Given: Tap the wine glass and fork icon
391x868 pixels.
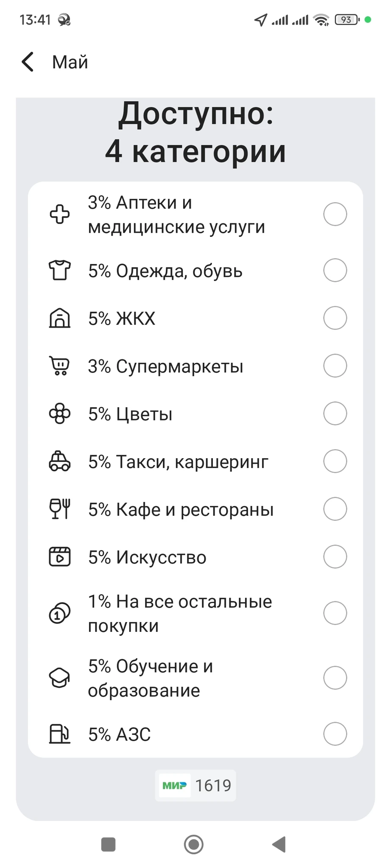Looking at the screenshot, I should pyautogui.click(x=60, y=509).
